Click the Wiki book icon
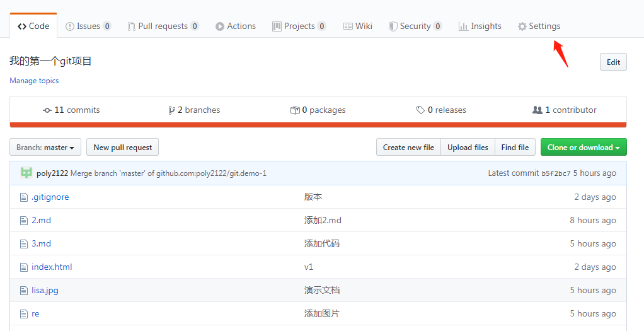644x331 pixels. pos(348,26)
